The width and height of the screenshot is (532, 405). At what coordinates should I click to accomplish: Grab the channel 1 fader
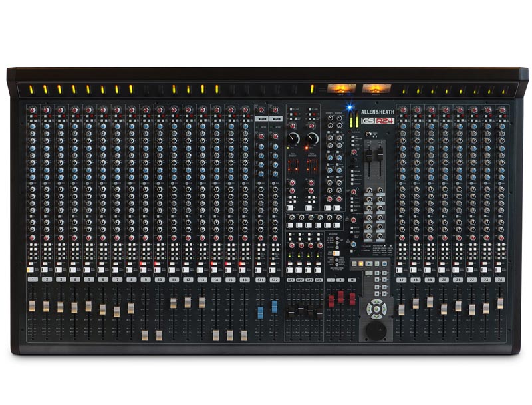pyautogui.click(x=32, y=306)
